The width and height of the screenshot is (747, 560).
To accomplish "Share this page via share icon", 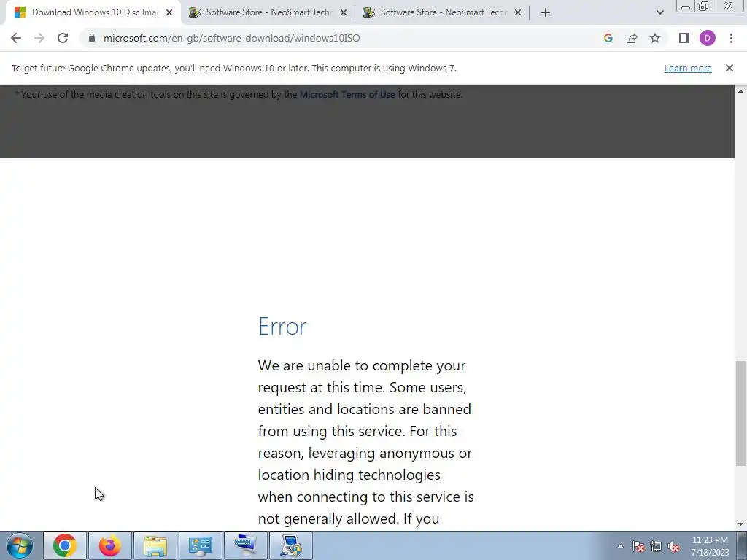I will pyautogui.click(x=632, y=38).
